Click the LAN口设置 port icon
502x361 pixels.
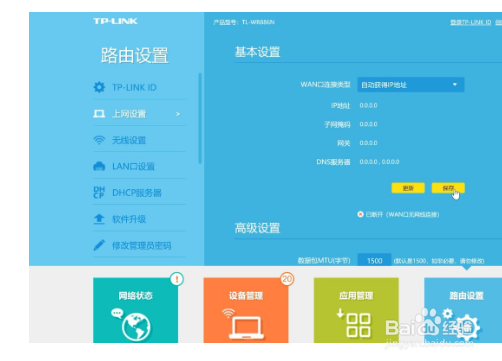(99, 166)
